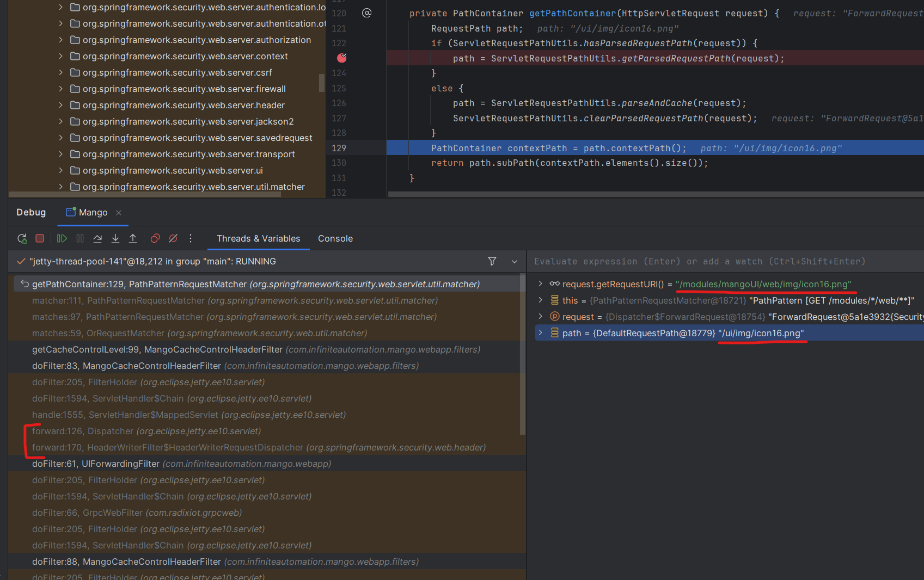Stop the debug session
This screenshot has width=924, height=580.
tap(40, 238)
